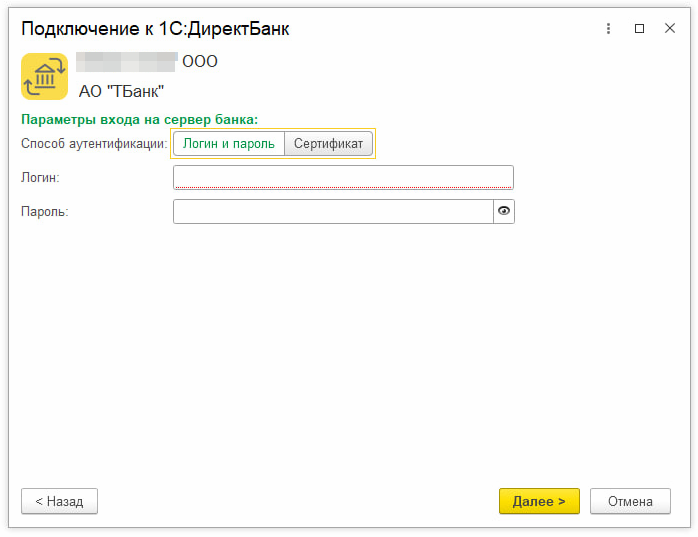Click the Пароль: field label
This screenshot has width=698, height=537.
click(45, 212)
